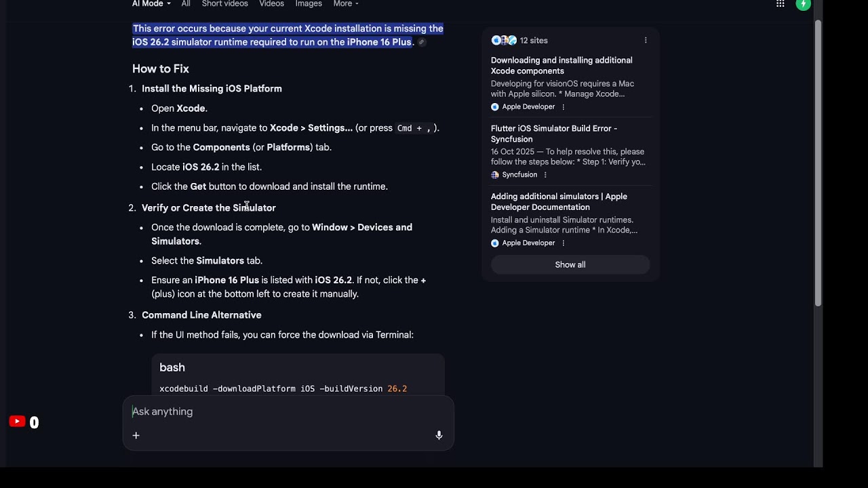
Task: Click the 12 sites label
Action: (x=534, y=41)
